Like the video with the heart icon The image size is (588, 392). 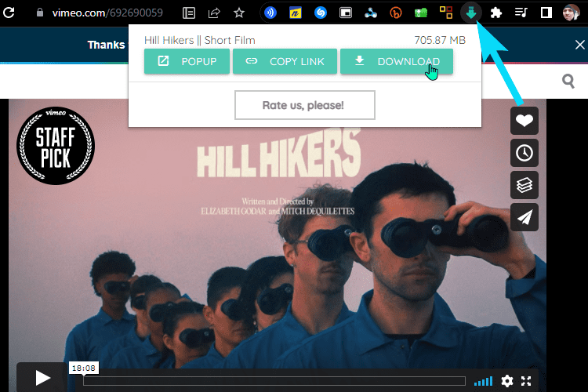pos(524,121)
